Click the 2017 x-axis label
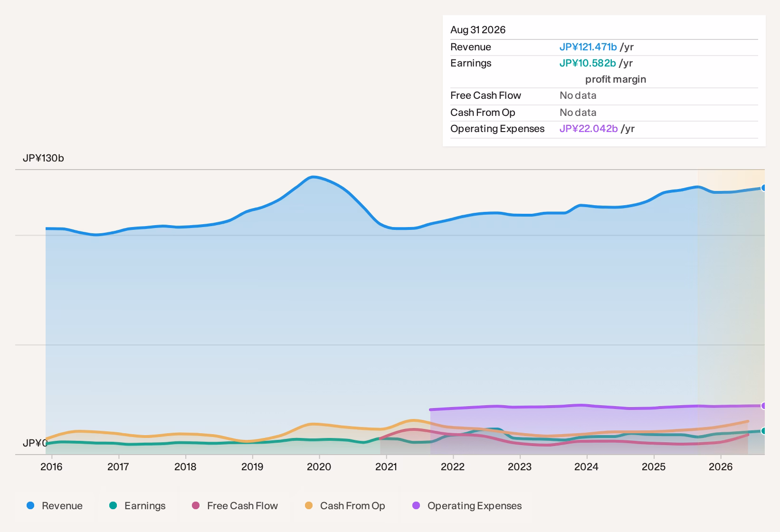The width and height of the screenshot is (780, 532). coord(118,467)
